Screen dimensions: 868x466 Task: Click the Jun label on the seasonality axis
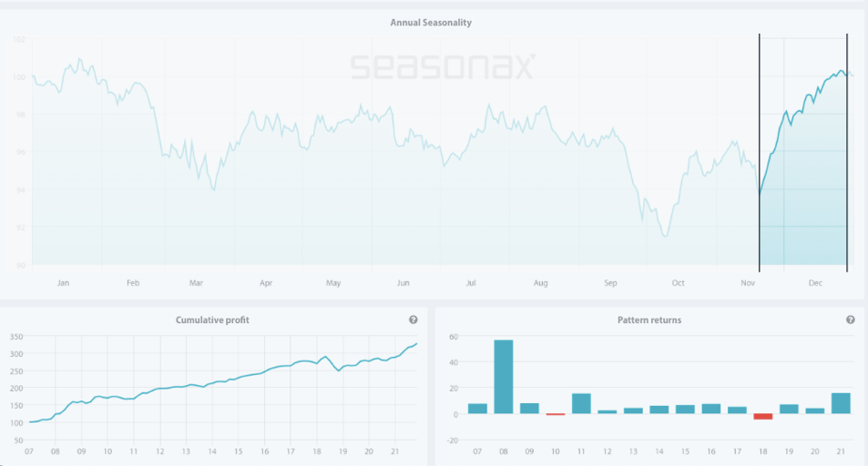coord(403,283)
